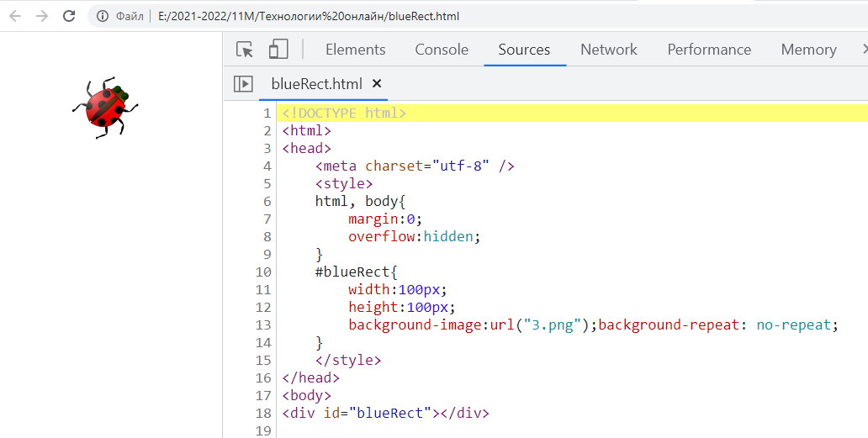This screenshot has width=868, height=438.
Task: Open the Console panel
Action: (x=442, y=50)
